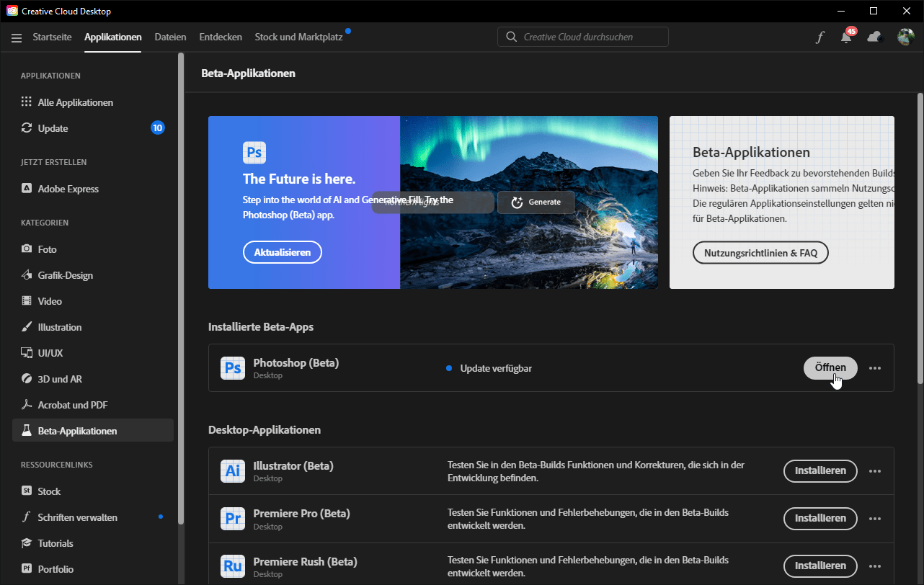The width and height of the screenshot is (924, 585).
Task: Open more options for Premiere Pro (Beta)
Action: [x=875, y=519]
